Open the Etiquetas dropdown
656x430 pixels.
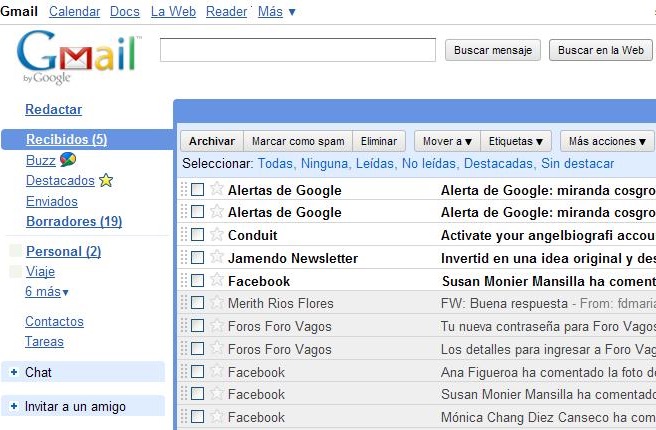coord(516,141)
